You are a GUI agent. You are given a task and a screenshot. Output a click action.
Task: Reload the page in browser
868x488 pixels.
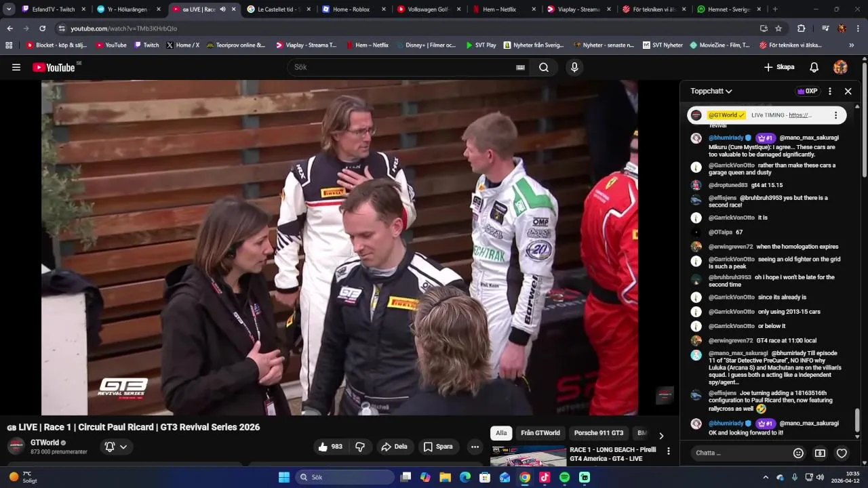tap(42, 28)
